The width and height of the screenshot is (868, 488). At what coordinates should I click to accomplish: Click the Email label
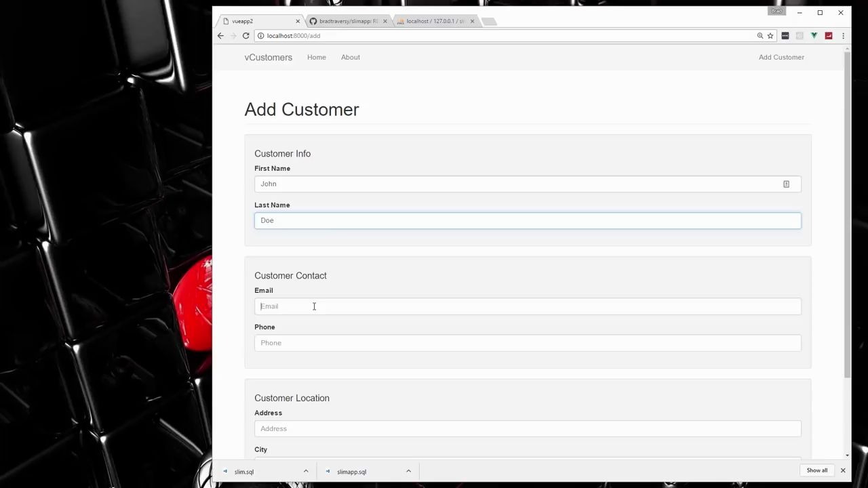click(x=264, y=290)
